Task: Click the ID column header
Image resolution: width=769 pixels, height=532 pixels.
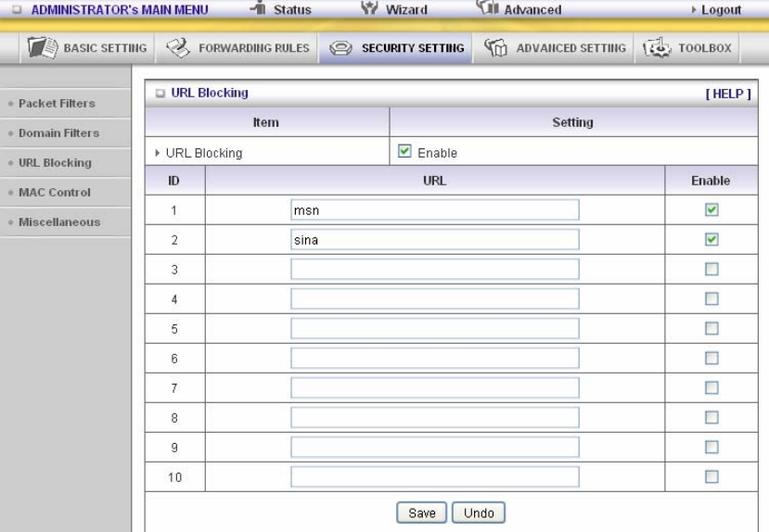Action: pos(173,181)
